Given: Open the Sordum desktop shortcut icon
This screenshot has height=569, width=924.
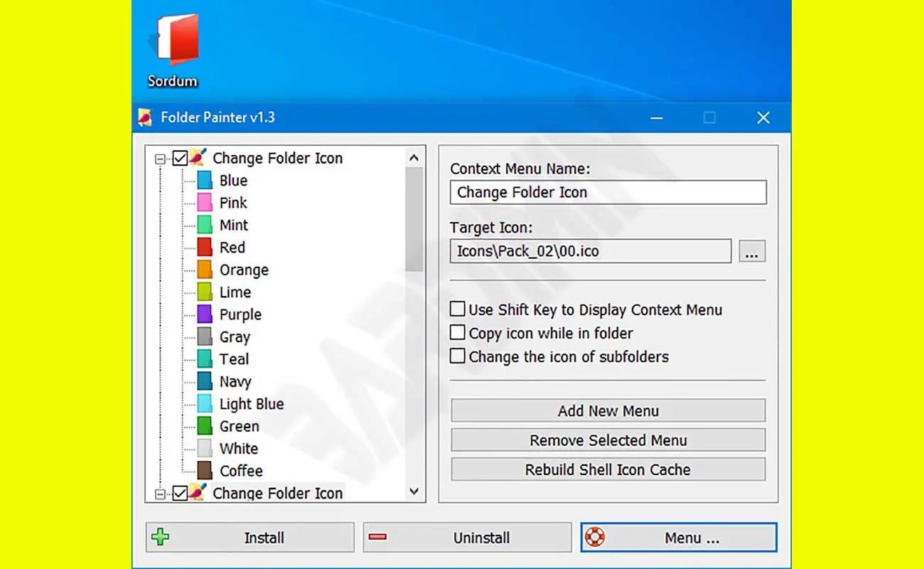Looking at the screenshot, I should click(x=172, y=50).
